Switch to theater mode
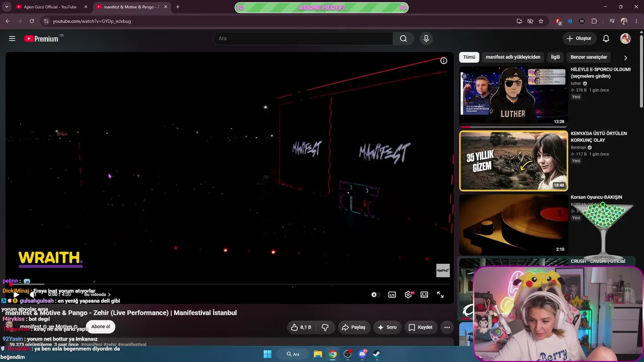The image size is (644, 362). [x=424, y=295]
